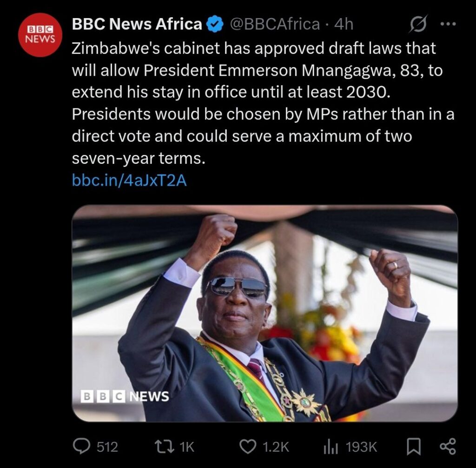
Task: Open the repost arrows menu
Action: (x=165, y=447)
